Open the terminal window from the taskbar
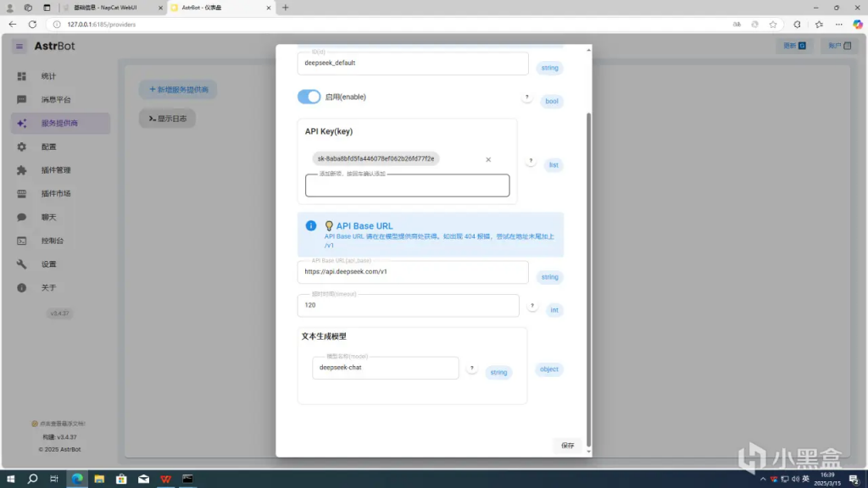Image resolution: width=868 pixels, height=488 pixels. (187, 480)
